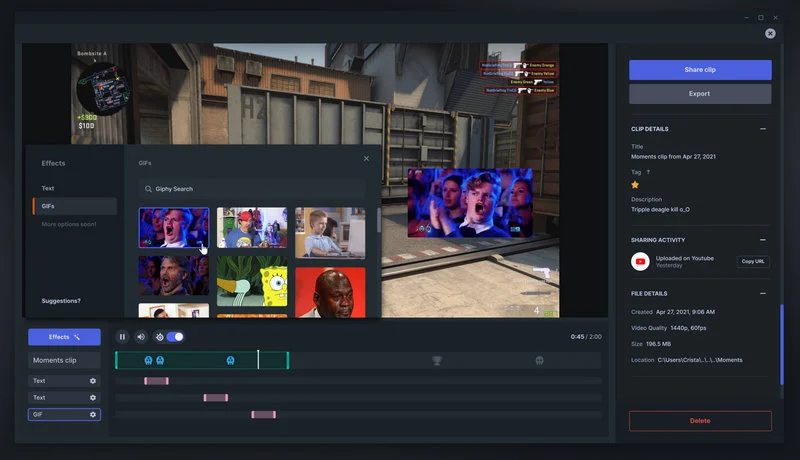Pause the clip playback

click(x=122, y=337)
